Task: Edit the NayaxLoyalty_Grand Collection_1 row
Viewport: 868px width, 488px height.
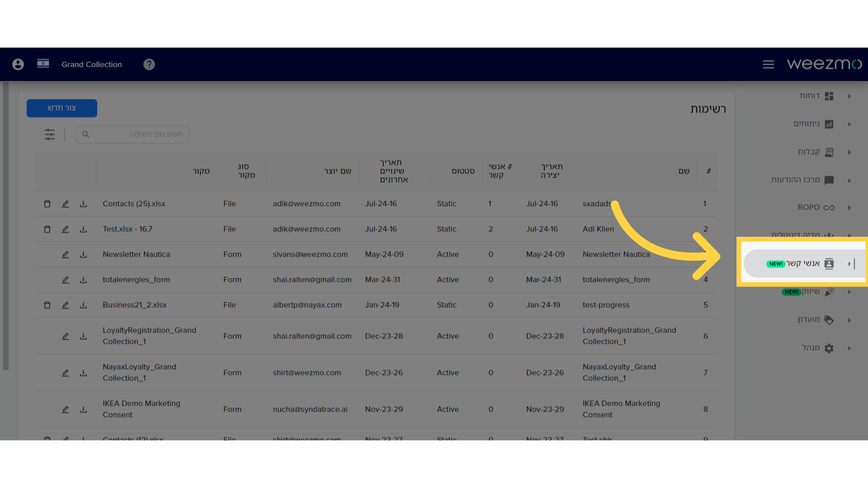Action: pyautogui.click(x=65, y=373)
